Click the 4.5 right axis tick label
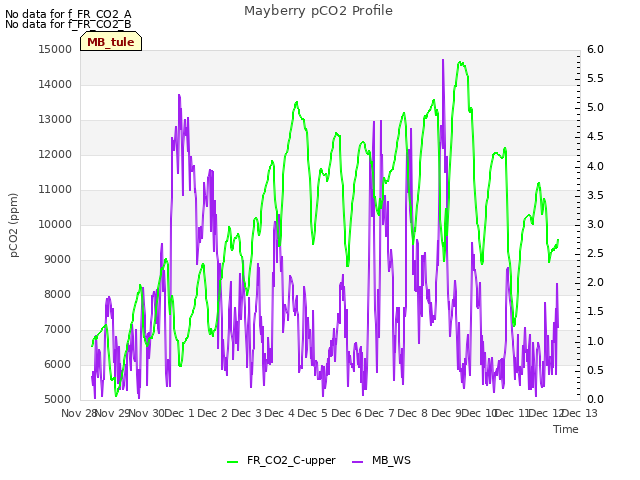This screenshot has width=640, height=480. tap(595, 137)
